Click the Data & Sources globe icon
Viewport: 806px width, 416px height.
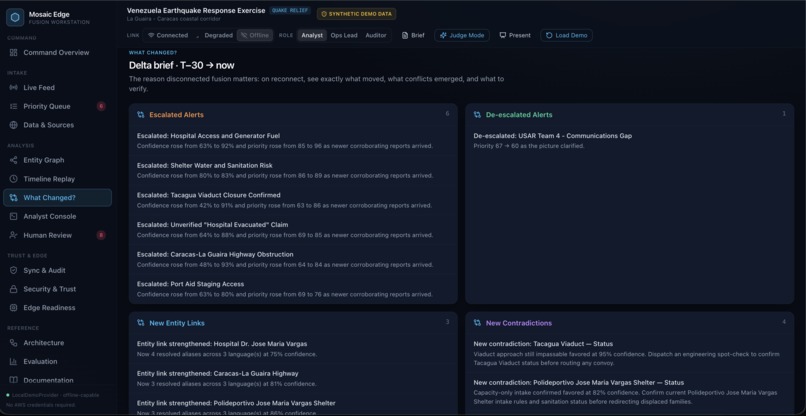[x=13, y=125]
